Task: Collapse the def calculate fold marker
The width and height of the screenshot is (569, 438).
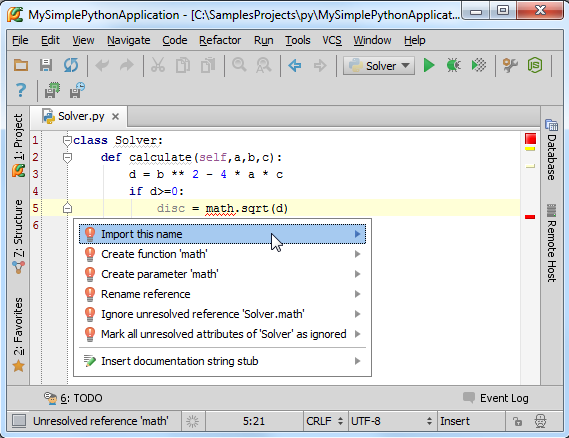Action: (x=67, y=158)
